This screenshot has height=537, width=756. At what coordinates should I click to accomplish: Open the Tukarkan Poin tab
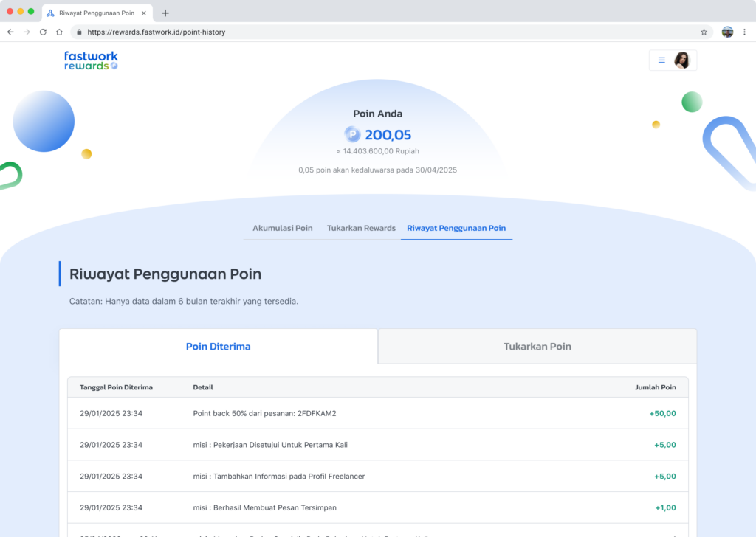[537, 346]
